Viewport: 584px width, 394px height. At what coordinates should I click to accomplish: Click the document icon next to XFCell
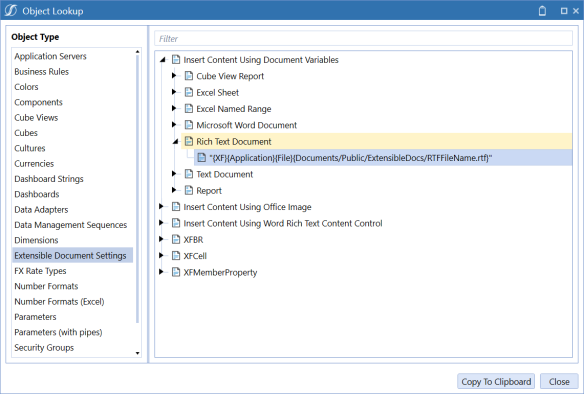pyautogui.click(x=176, y=256)
